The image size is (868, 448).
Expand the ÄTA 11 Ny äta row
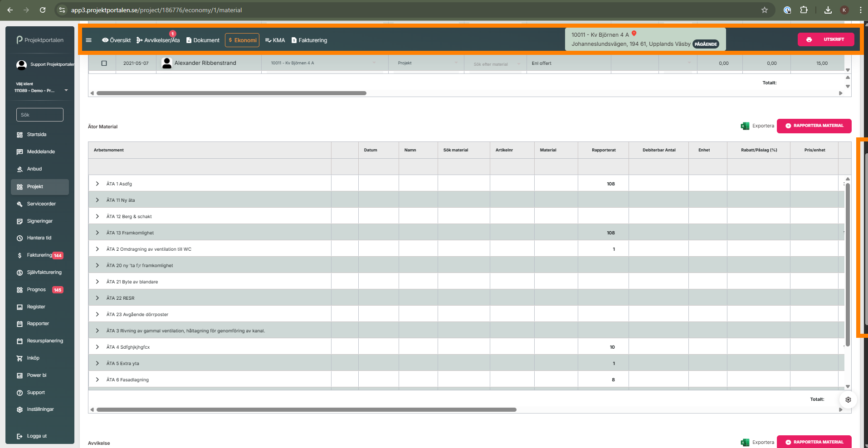click(97, 200)
